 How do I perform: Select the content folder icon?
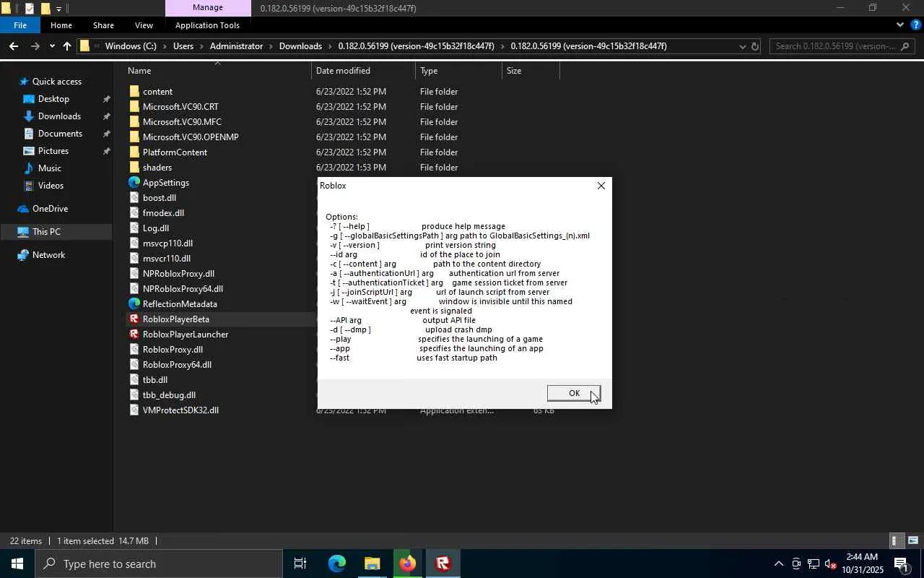point(134,92)
